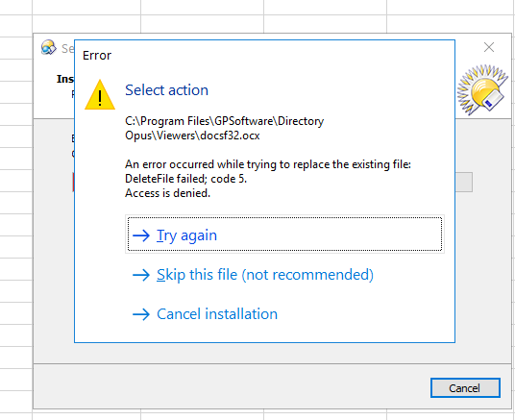Click the Try again command link
Image resolution: width=515 pixels, height=420 pixels.
click(x=284, y=234)
